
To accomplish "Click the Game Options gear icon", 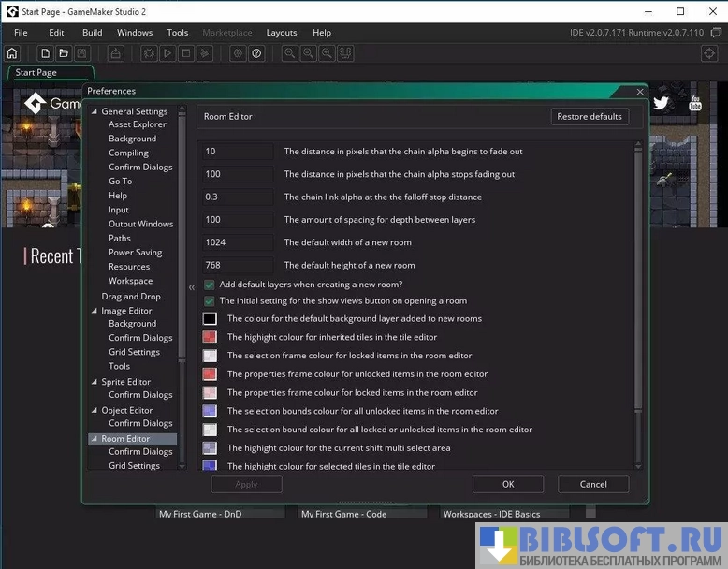I will tap(239, 53).
